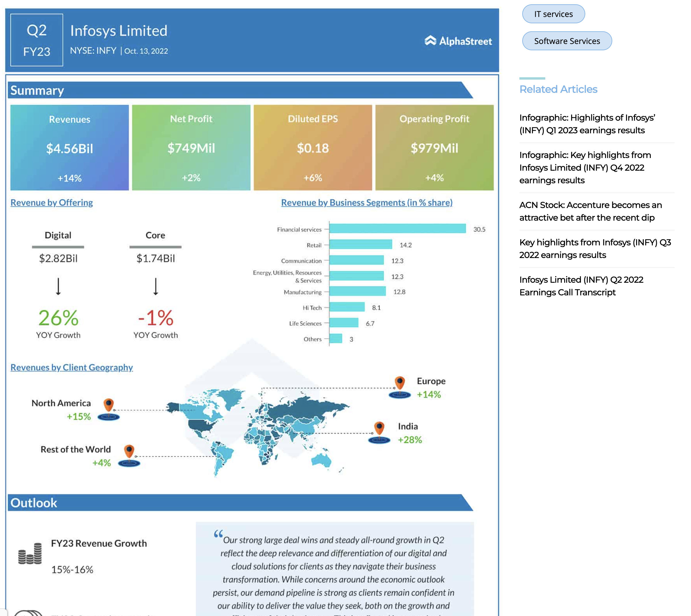
Task: Open the IT services tag
Action: [553, 14]
